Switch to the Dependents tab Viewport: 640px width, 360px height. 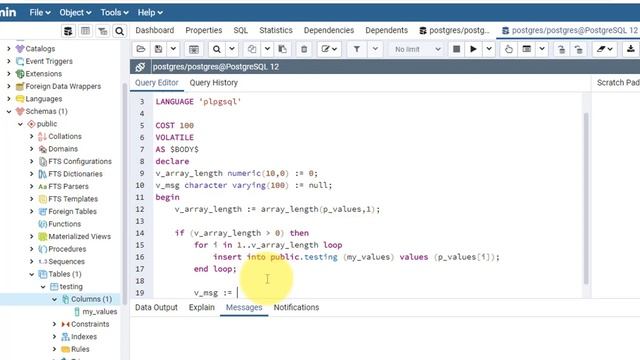(x=387, y=30)
